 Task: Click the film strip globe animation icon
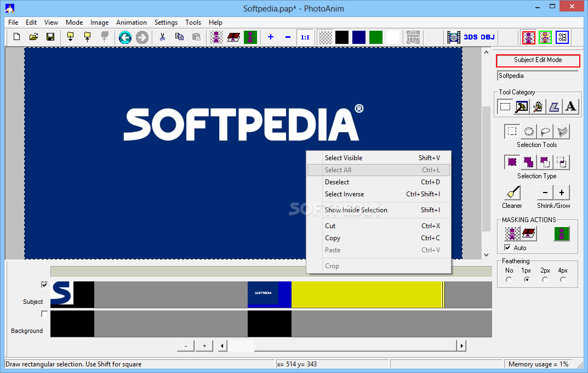point(454,37)
